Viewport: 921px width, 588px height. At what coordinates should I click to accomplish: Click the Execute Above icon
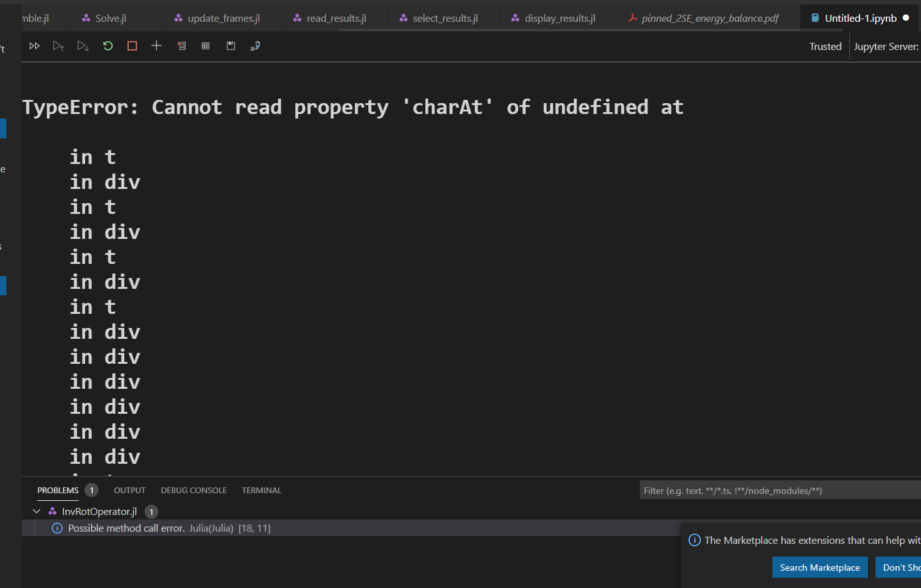tap(58, 45)
